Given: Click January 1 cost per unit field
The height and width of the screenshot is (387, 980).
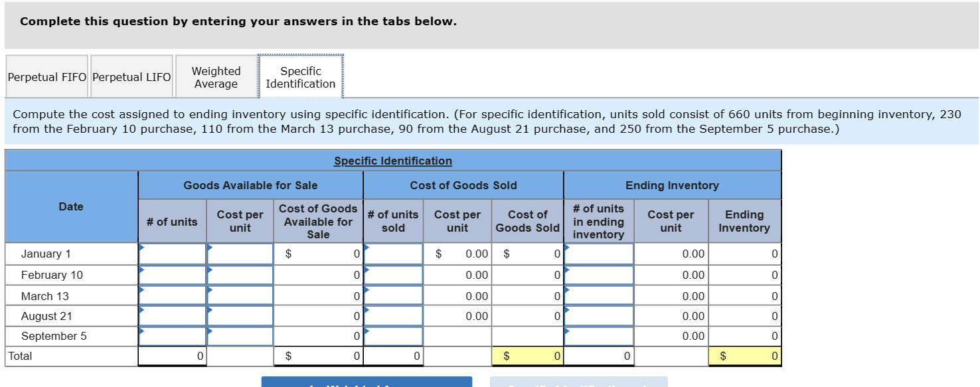Looking at the screenshot, I should point(240,254).
